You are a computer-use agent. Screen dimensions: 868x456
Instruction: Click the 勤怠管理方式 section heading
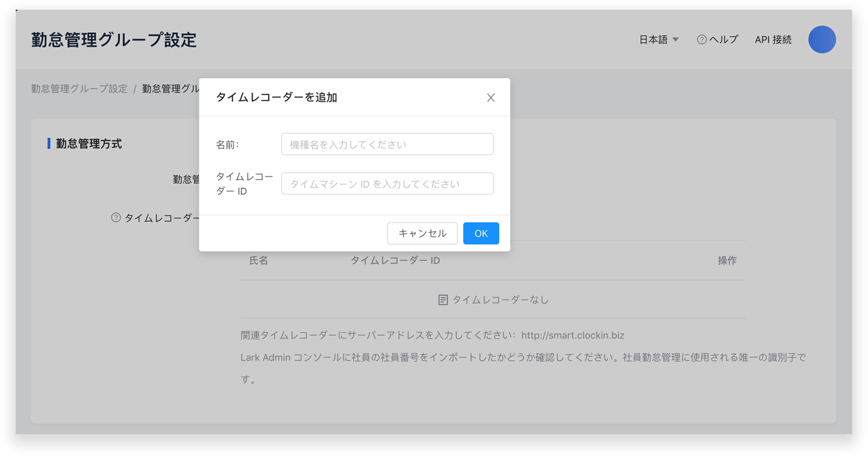coord(89,144)
